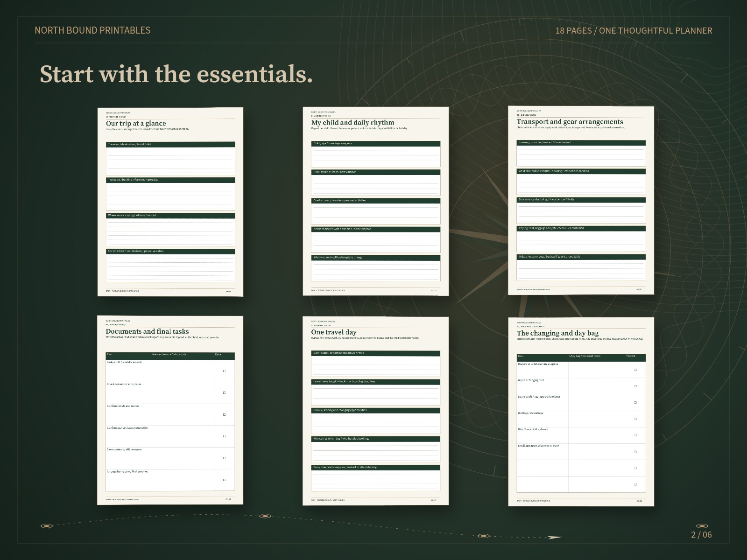Tick the 'Check consent or entry rules' checkbox
The image size is (747, 560).
pos(224,393)
